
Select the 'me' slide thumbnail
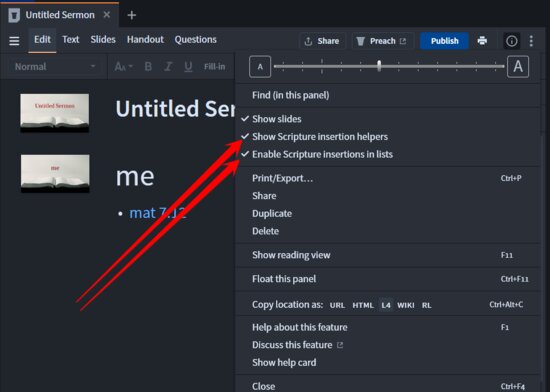(x=55, y=174)
